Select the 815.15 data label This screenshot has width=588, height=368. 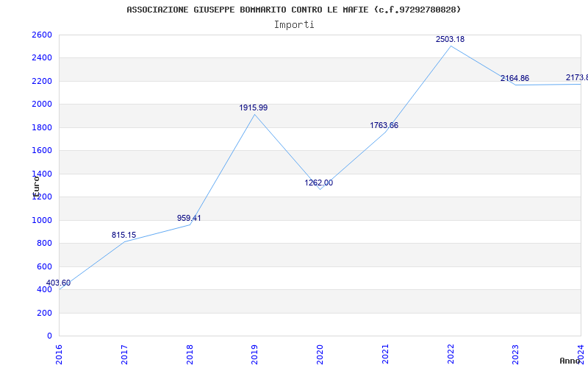[x=123, y=235]
